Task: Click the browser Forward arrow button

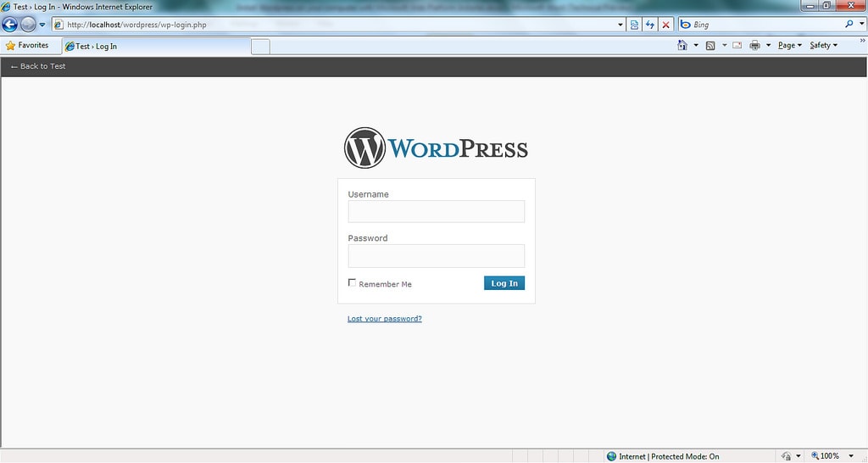Action: tap(28, 25)
